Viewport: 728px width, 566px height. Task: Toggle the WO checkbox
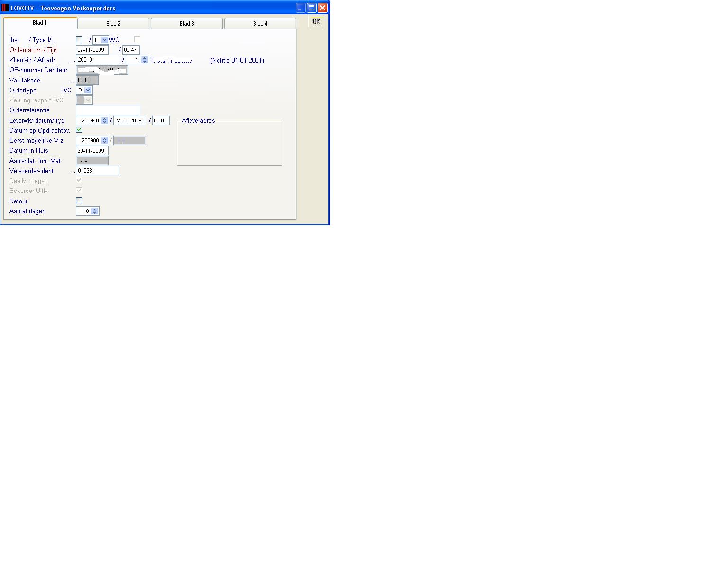137,39
